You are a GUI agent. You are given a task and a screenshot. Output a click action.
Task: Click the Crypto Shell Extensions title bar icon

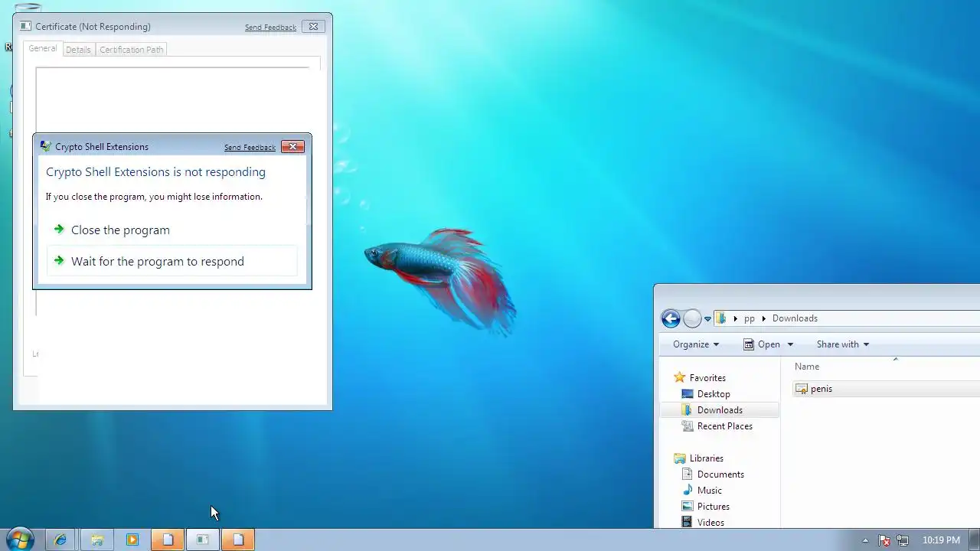tap(46, 147)
